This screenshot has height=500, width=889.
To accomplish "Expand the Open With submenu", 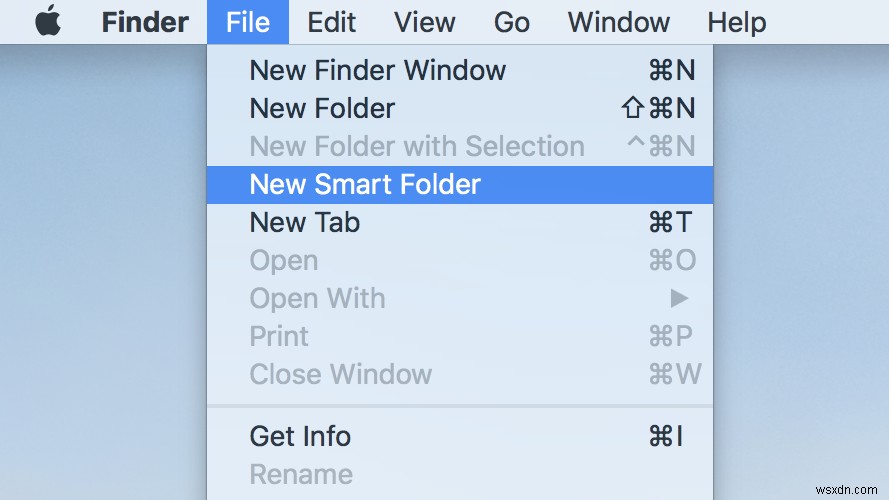I will pyautogui.click(x=317, y=298).
